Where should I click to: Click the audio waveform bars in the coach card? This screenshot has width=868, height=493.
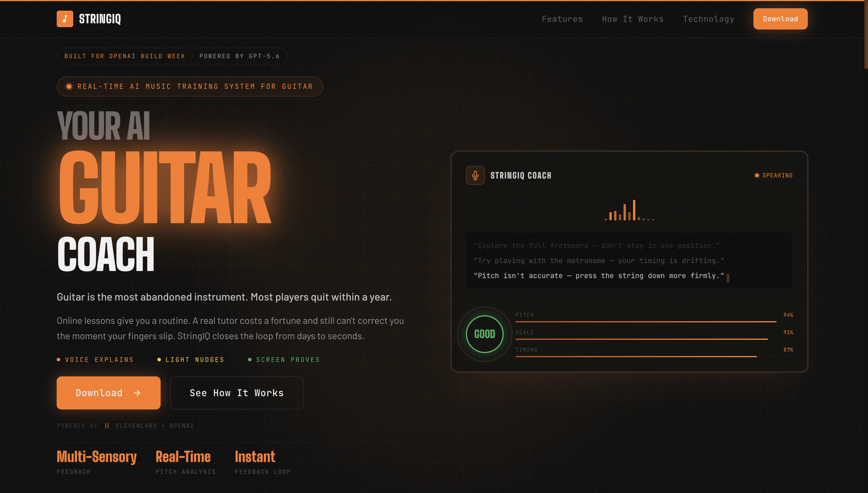629,210
